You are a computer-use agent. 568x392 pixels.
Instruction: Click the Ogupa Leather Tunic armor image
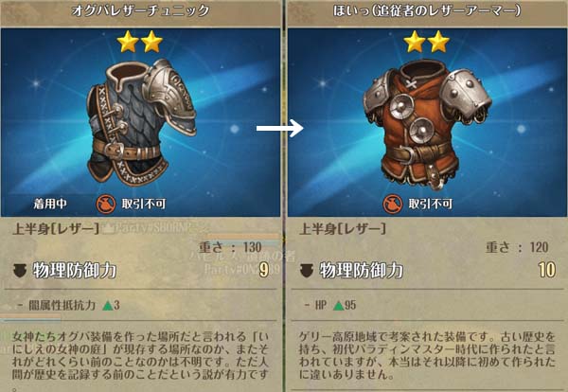coord(141,121)
